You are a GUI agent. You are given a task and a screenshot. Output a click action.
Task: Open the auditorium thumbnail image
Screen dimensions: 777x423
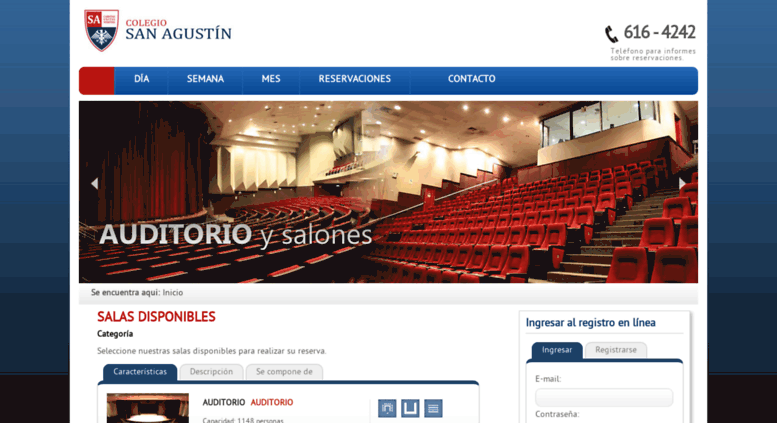[x=148, y=408]
